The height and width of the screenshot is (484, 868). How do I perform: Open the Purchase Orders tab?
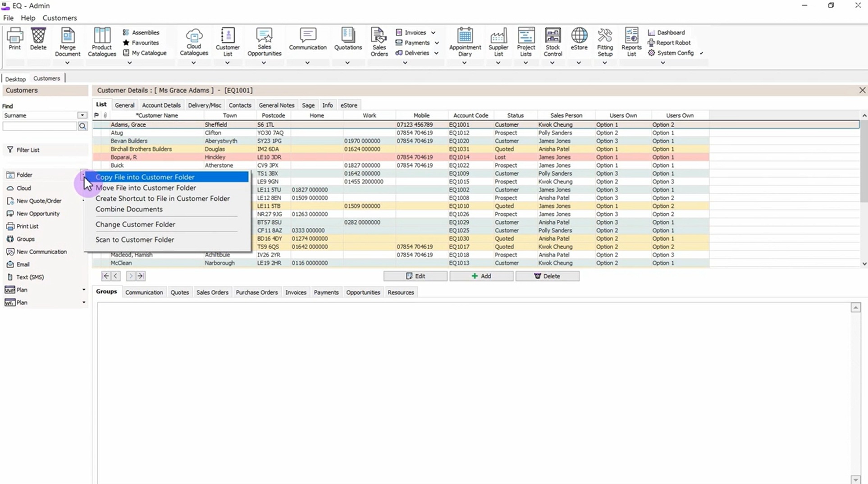click(256, 292)
